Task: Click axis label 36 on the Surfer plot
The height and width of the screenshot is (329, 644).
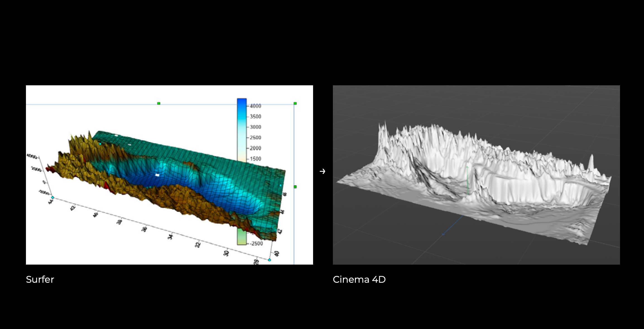Action: [144, 229]
